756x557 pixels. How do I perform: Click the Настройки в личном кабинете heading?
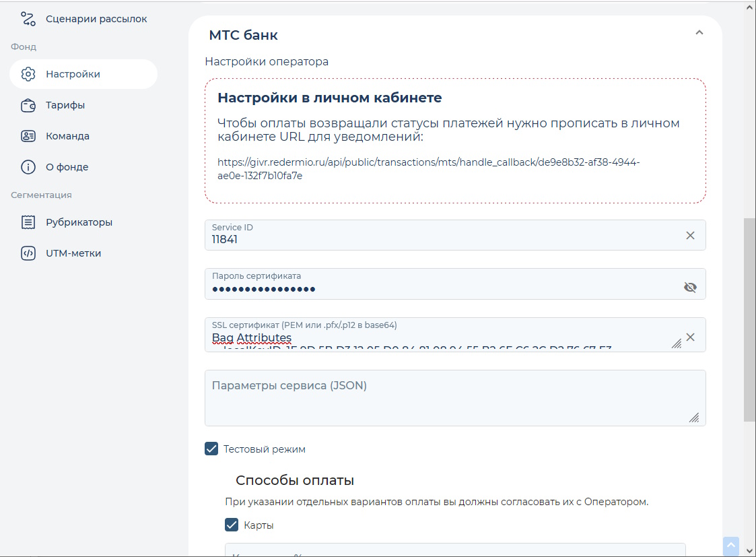(x=330, y=98)
